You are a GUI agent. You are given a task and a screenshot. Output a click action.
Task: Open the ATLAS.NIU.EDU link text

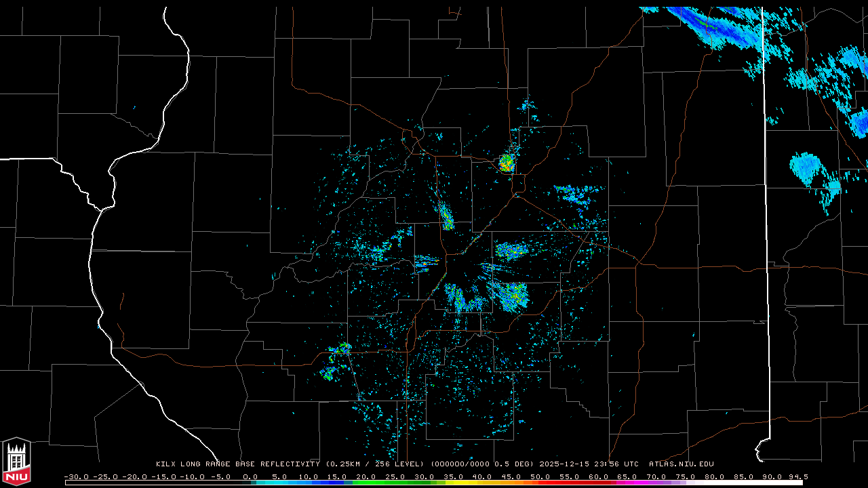[x=681, y=464]
